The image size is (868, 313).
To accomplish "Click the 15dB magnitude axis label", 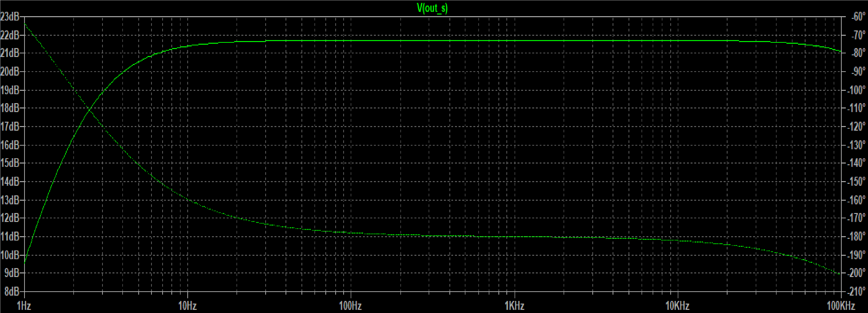I will coord(10,163).
